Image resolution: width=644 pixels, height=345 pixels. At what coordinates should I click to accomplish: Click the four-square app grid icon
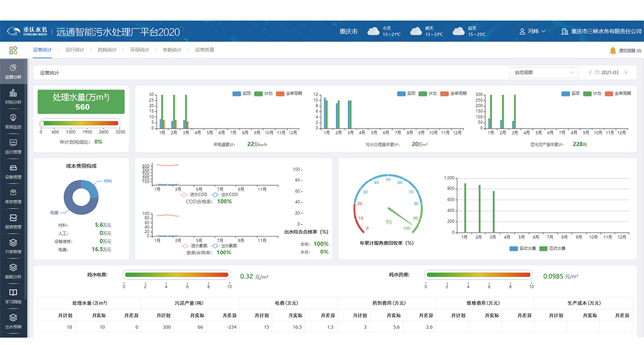[13, 50]
